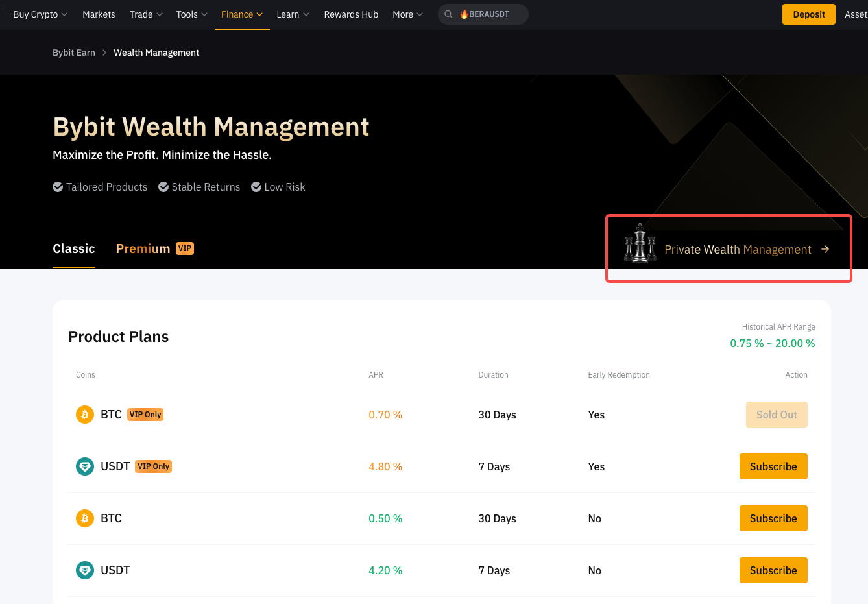The width and height of the screenshot is (868, 604).
Task: Open the Markets menu item
Action: coord(99,14)
